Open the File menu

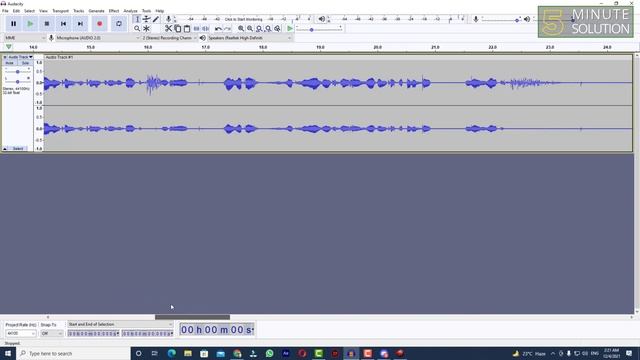(5, 11)
